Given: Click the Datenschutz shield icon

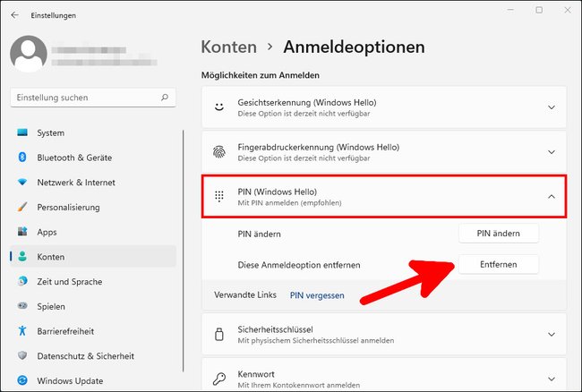Looking at the screenshot, I should (22, 355).
